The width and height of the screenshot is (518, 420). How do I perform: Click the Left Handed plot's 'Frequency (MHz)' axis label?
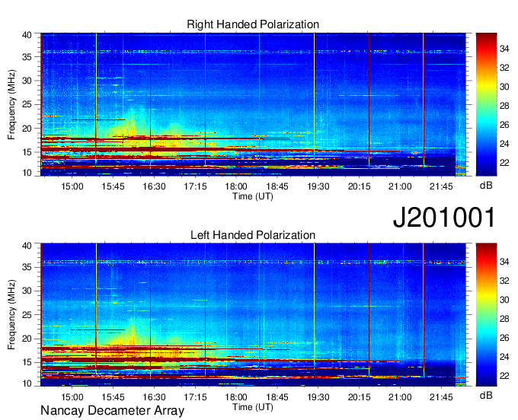[x=11, y=315]
